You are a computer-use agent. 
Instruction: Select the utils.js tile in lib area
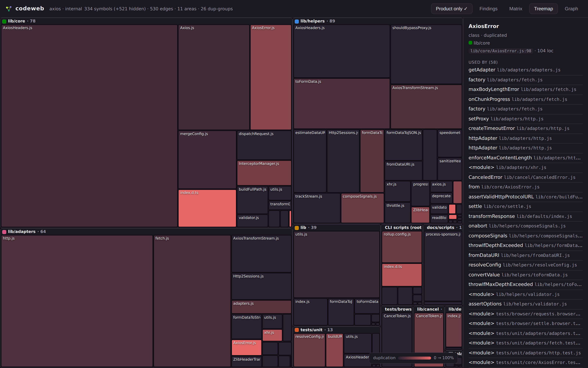tap(336, 264)
